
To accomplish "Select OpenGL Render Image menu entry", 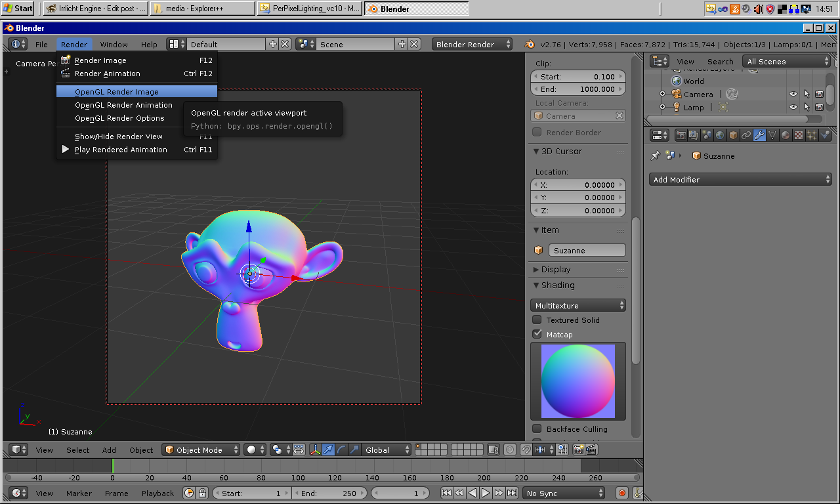I will click(x=136, y=92).
